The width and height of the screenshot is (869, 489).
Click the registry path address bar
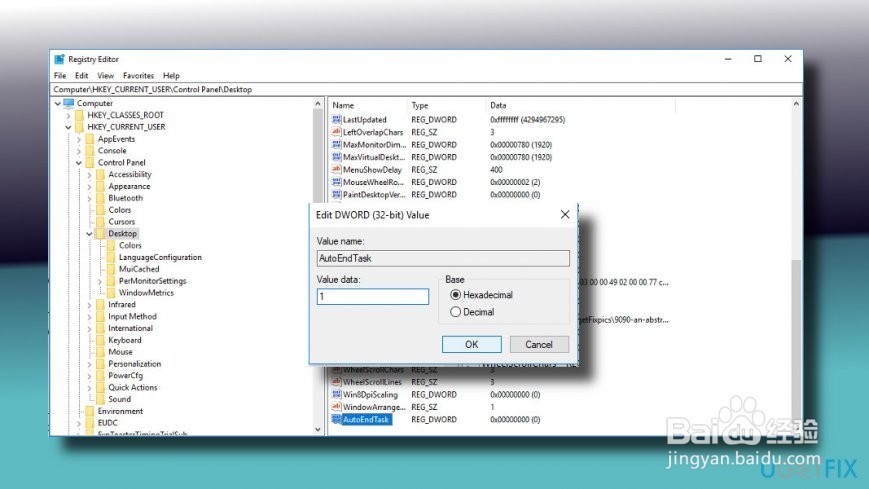(426, 89)
